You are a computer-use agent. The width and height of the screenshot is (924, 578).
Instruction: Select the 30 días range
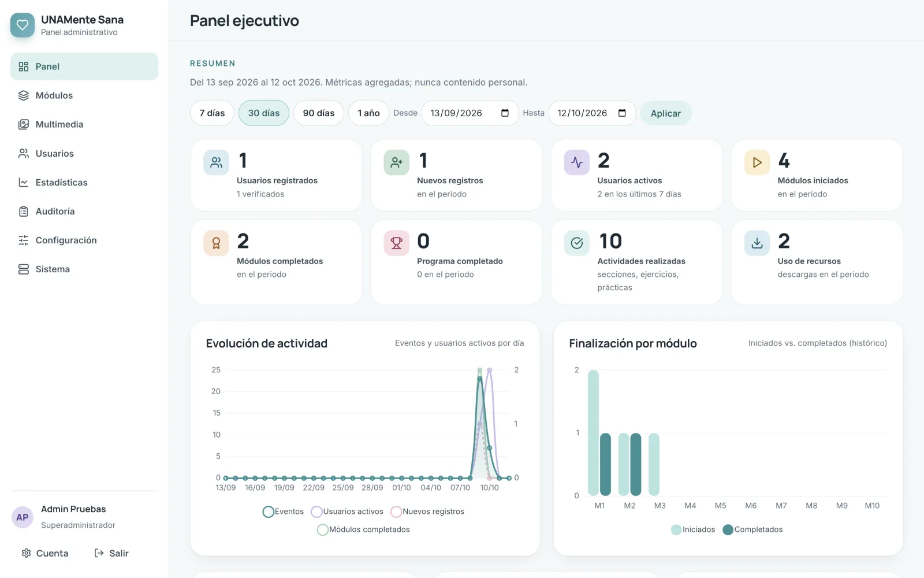tap(264, 113)
